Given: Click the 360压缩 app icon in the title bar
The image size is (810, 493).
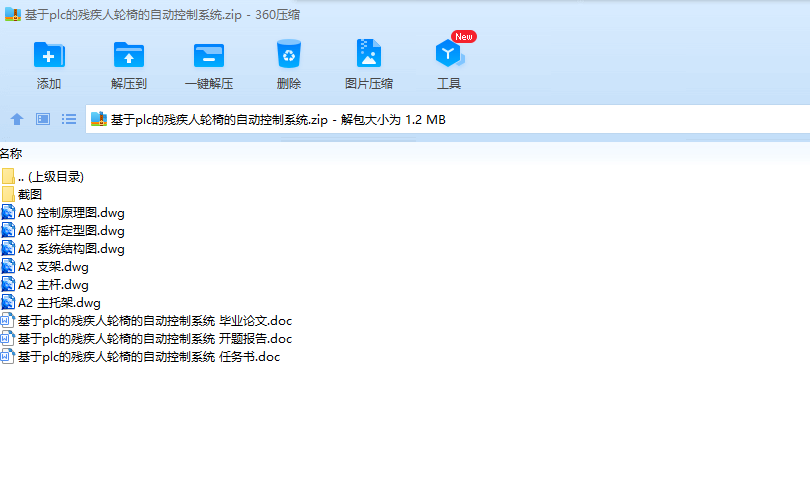Looking at the screenshot, I should point(13,14).
